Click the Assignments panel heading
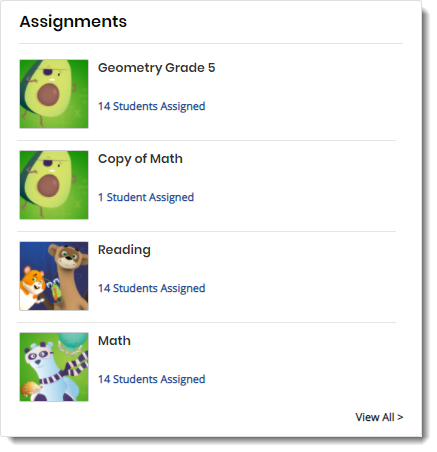437x452 pixels. click(73, 22)
